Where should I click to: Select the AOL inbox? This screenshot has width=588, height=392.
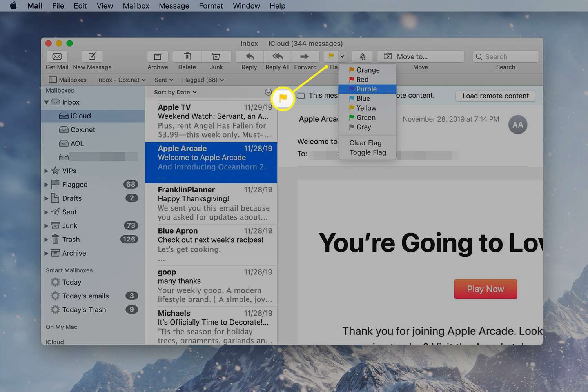pyautogui.click(x=93, y=143)
